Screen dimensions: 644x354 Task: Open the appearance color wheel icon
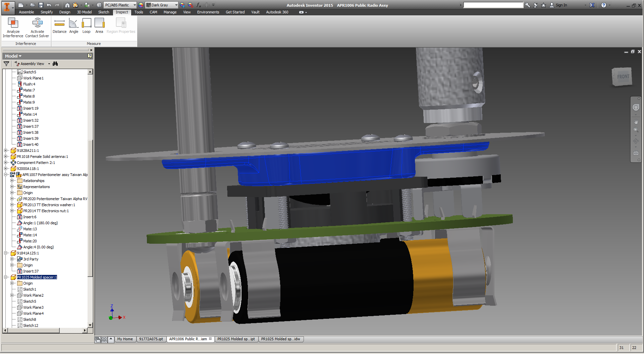pyautogui.click(x=141, y=5)
